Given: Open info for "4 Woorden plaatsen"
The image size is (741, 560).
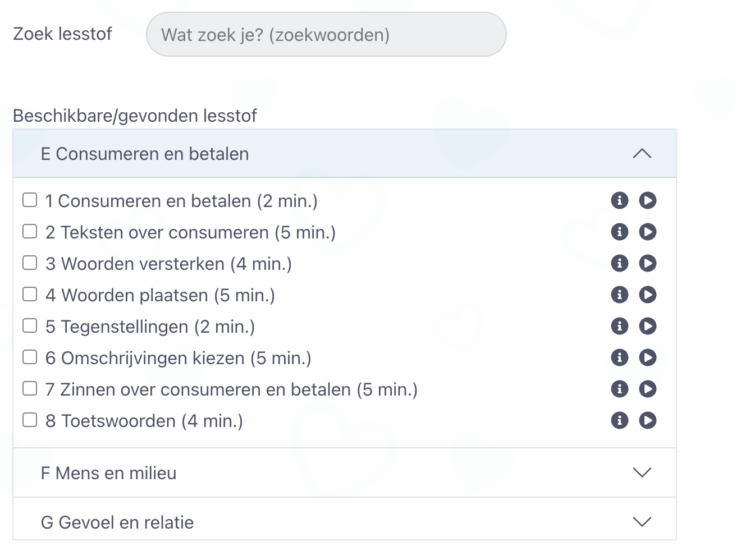Looking at the screenshot, I should pyautogui.click(x=620, y=295).
